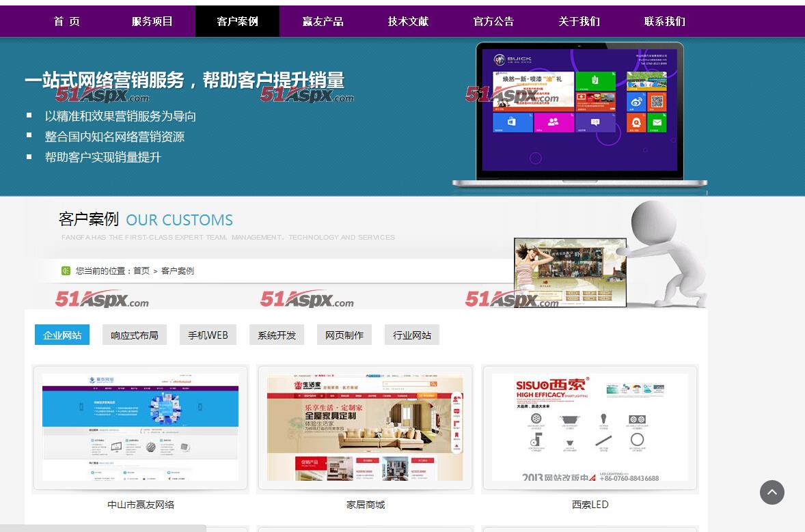The image size is (805, 532).
Task: Choose the 网页制作 category button
Action: click(x=344, y=335)
